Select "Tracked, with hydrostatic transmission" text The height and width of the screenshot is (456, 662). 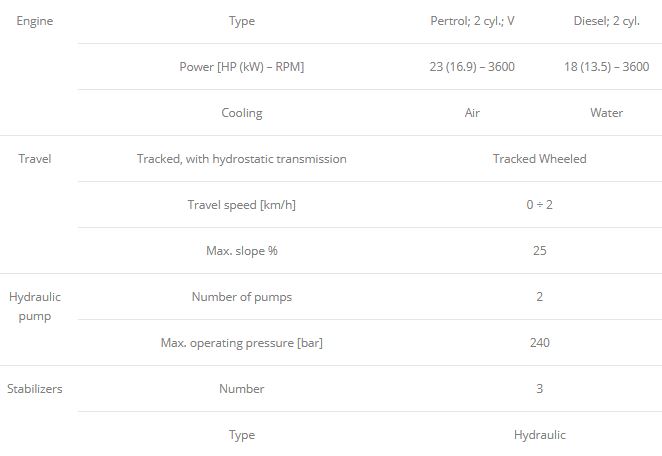[241, 159]
